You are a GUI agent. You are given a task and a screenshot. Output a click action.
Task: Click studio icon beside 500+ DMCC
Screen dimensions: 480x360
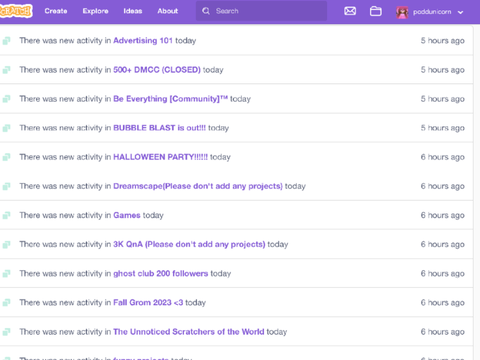pos(6,70)
